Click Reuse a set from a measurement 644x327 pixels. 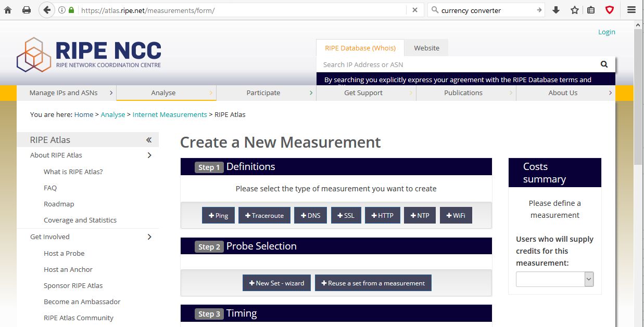(x=373, y=283)
